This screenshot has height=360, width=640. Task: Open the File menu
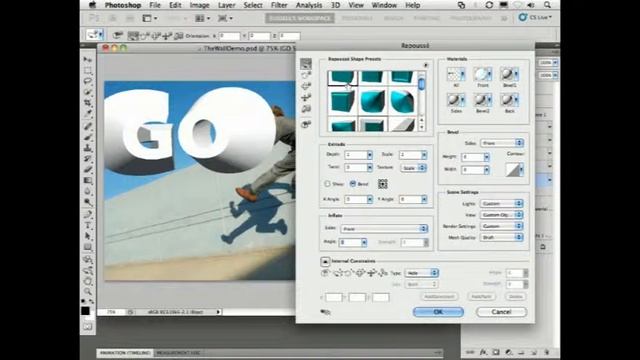155,5
